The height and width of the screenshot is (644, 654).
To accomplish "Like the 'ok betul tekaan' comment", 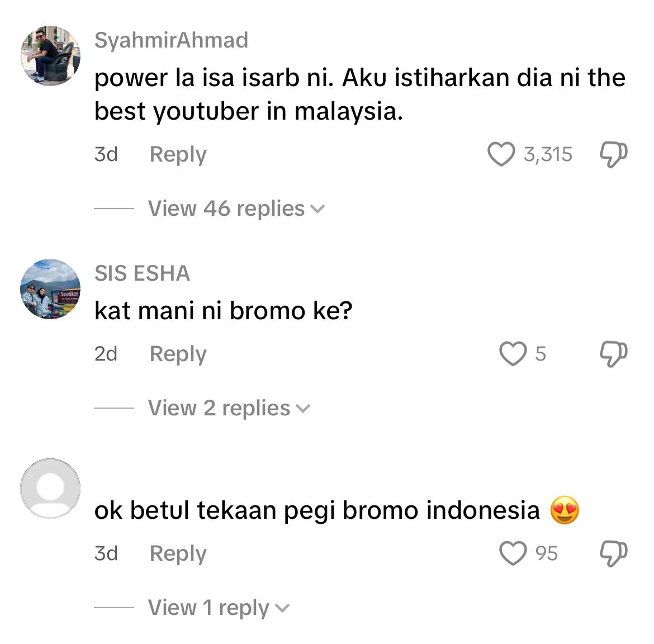I will (513, 553).
